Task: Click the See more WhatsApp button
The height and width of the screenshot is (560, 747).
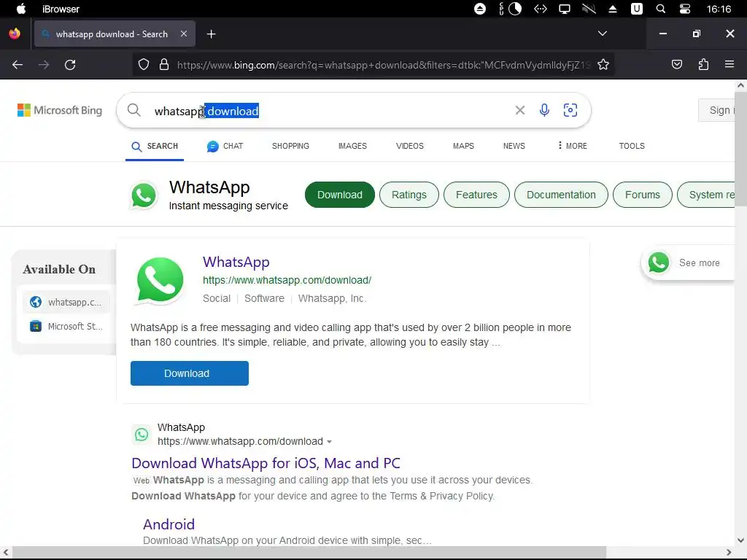Action: (689, 262)
